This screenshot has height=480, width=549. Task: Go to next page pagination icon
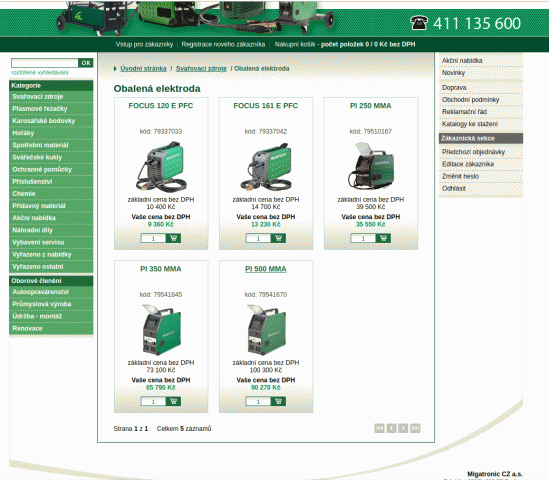click(x=403, y=428)
